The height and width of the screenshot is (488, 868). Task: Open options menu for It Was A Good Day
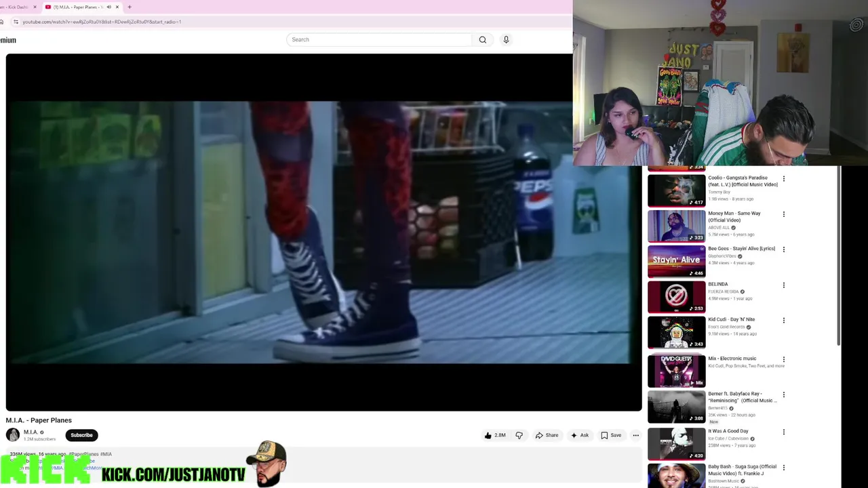click(x=784, y=432)
